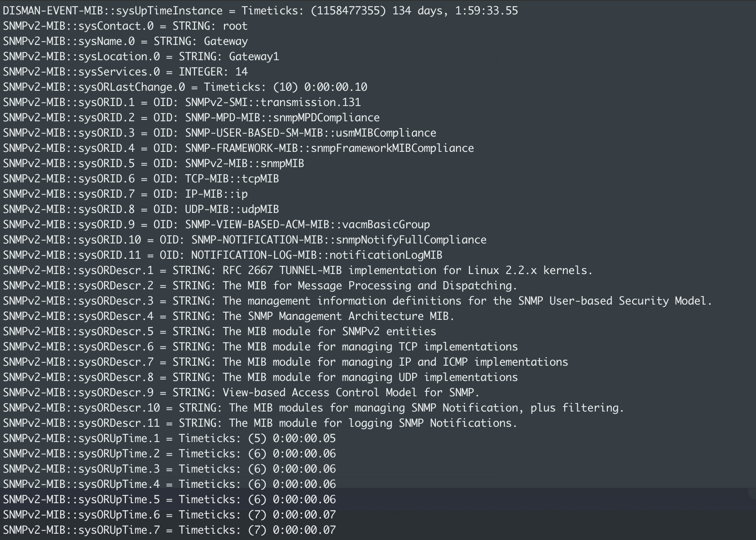Click the usmMIBCompliance OID text
This screenshot has width=756, height=540.
click(311, 133)
